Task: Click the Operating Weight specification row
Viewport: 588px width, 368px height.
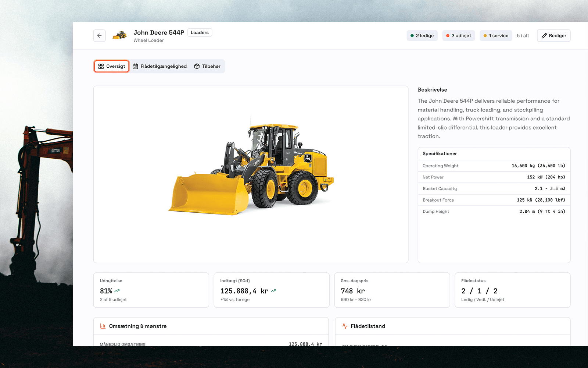Action: (x=494, y=166)
